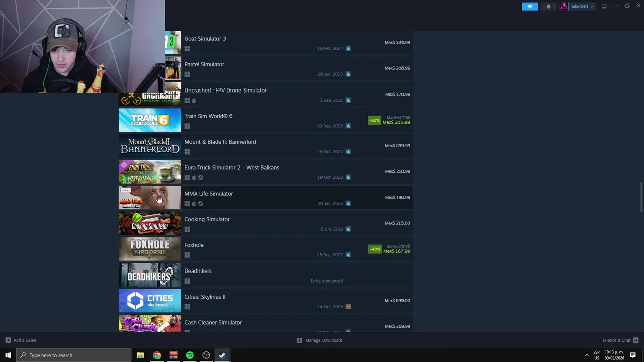Open Friends & Chat
Screen dimensions: 644x362
click(616, 340)
